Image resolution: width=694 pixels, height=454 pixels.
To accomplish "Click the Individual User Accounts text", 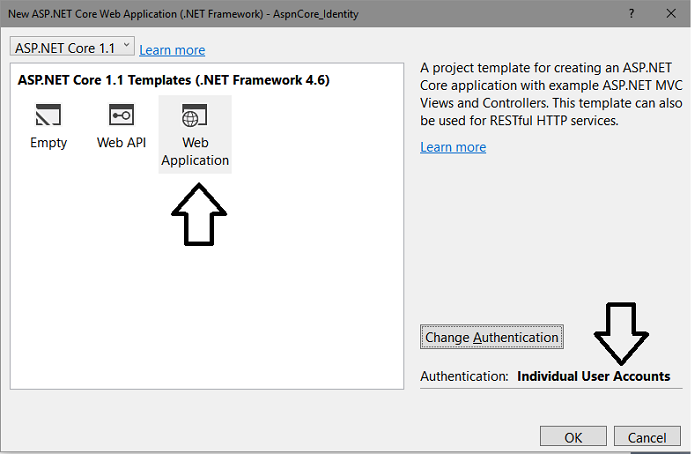I will pyautogui.click(x=594, y=376).
